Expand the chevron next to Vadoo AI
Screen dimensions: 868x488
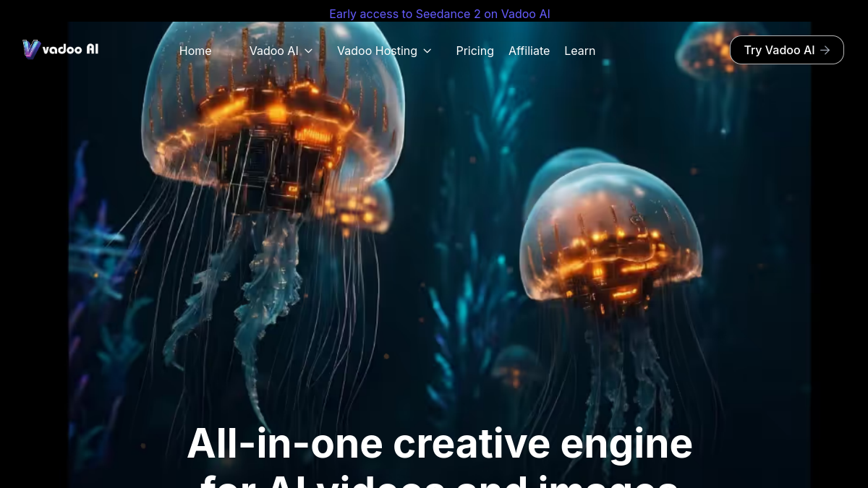309,51
